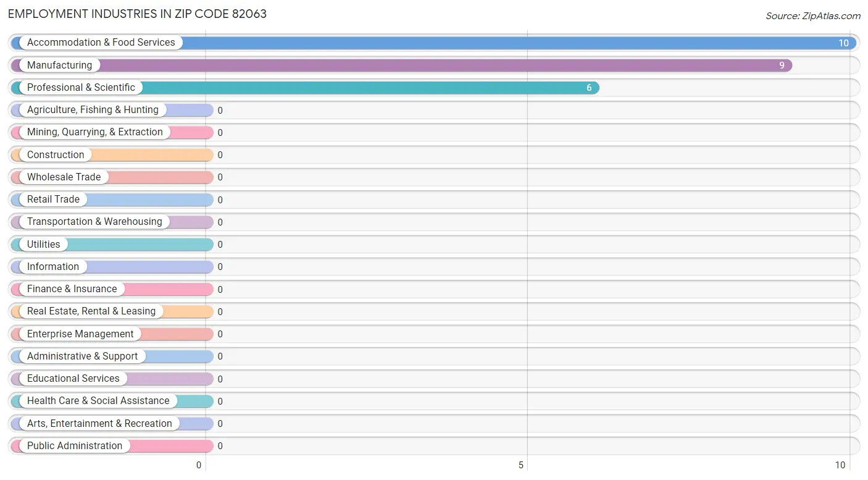Image resolution: width=868 pixels, height=480 pixels.
Task: Click the zero value beside Enterprise Management
Action: pyautogui.click(x=220, y=334)
